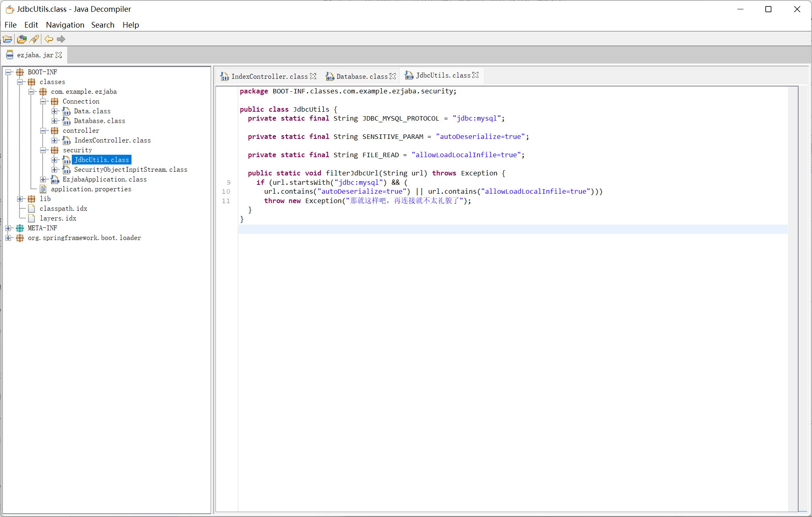Click the Forward navigation arrow
The width and height of the screenshot is (812, 517).
coord(61,39)
